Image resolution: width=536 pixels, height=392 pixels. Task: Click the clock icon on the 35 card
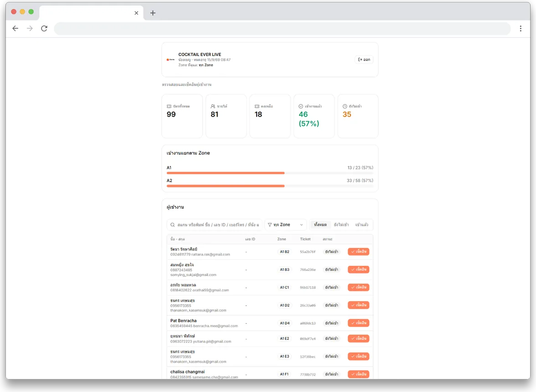coord(345,107)
